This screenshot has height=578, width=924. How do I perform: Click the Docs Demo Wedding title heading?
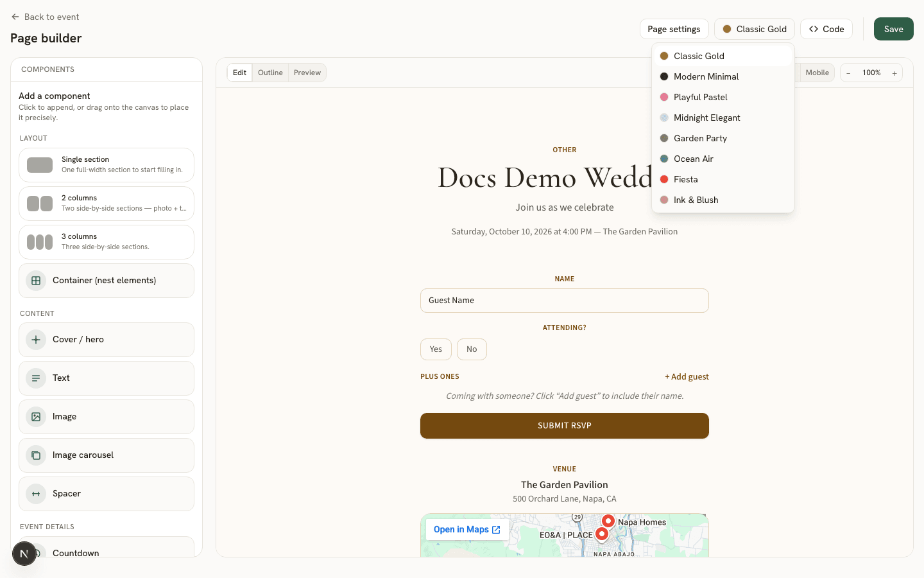(x=545, y=177)
